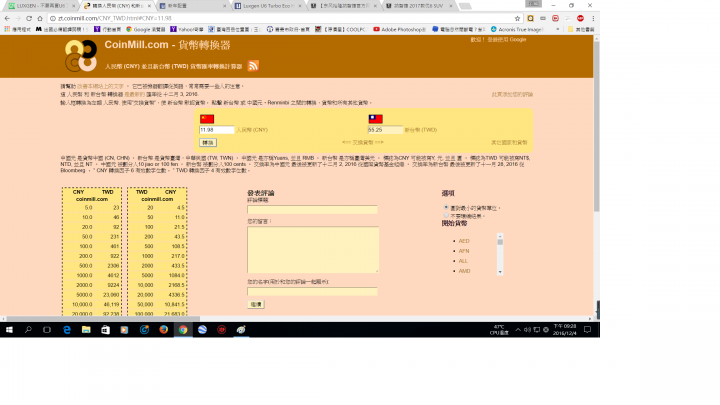
Task: Click the TWD amount field showing 55.25
Action: 385,130
